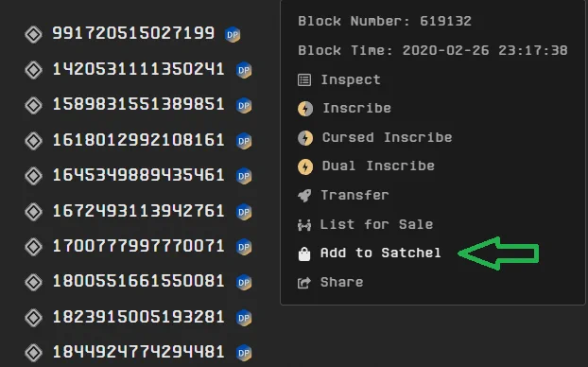The image size is (588, 367).
Task: Click the diamond icon beside 1800551661550081
Action: (34, 282)
